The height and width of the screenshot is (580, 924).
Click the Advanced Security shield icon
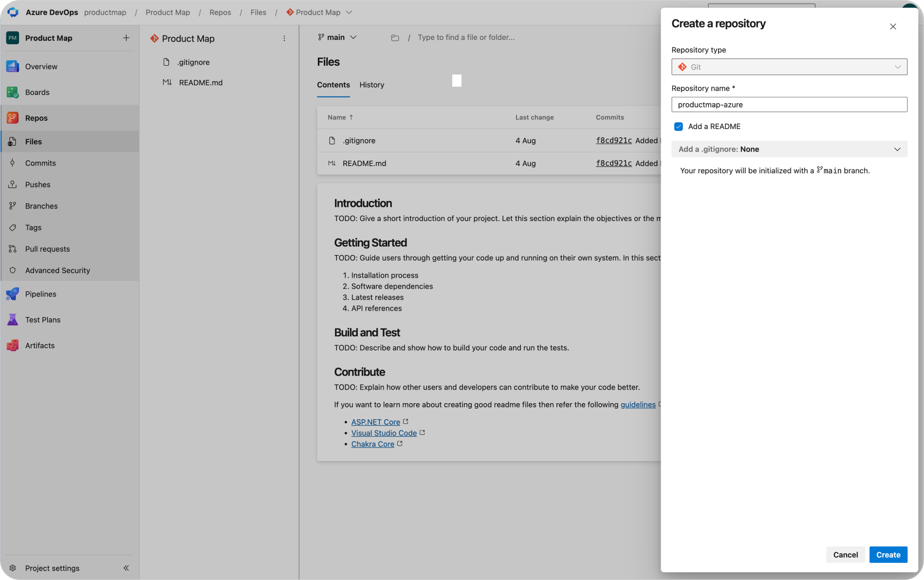click(x=13, y=270)
